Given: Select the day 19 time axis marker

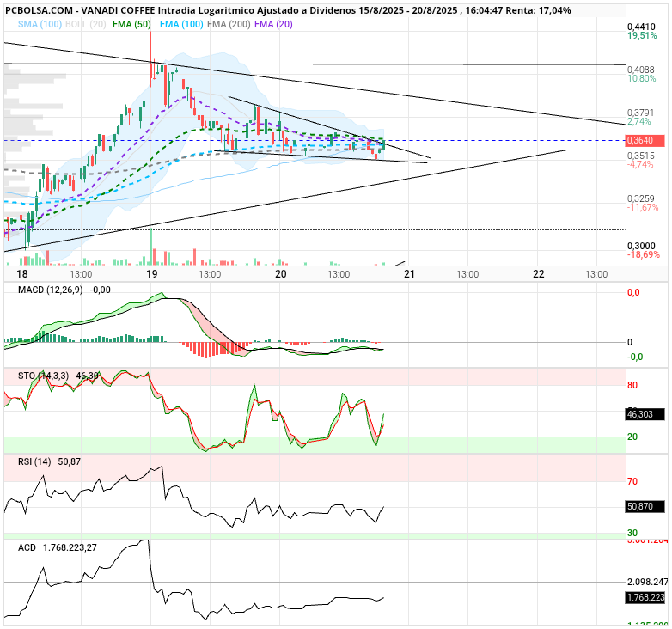Looking at the screenshot, I should point(152,274).
